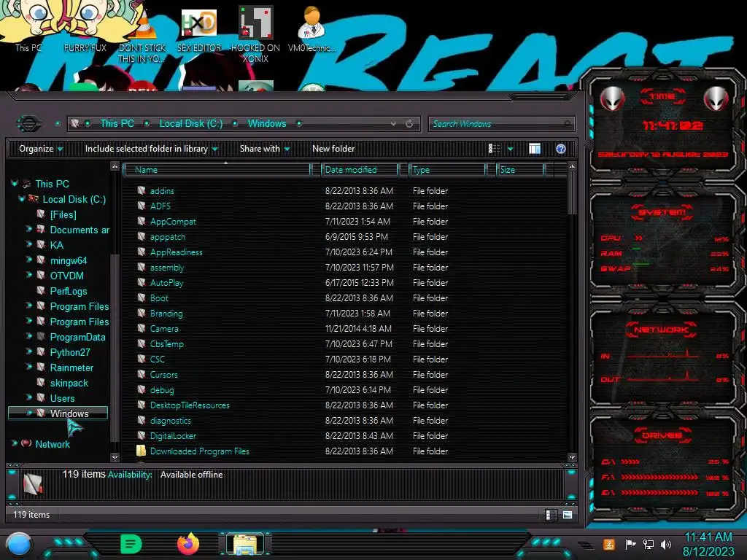The height and width of the screenshot is (560, 747).
Task: Click the file list vertical scrollbar thumb
Action: point(572,193)
